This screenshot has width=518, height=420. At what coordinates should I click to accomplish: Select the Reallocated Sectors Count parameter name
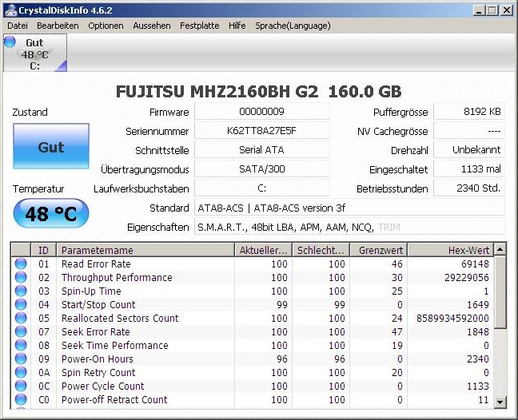coord(120,318)
